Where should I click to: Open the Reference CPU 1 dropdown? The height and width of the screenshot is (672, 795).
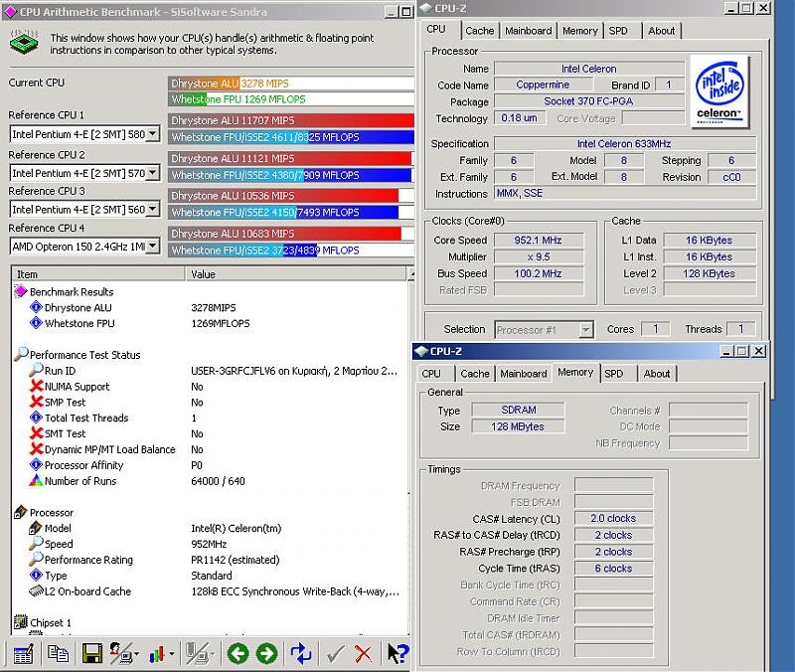[153, 134]
